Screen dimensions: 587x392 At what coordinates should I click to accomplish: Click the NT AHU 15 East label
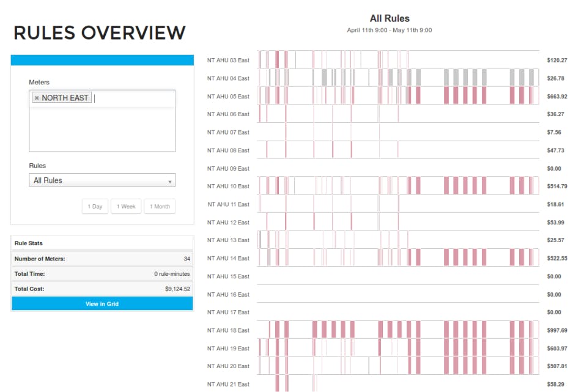click(x=228, y=276)
